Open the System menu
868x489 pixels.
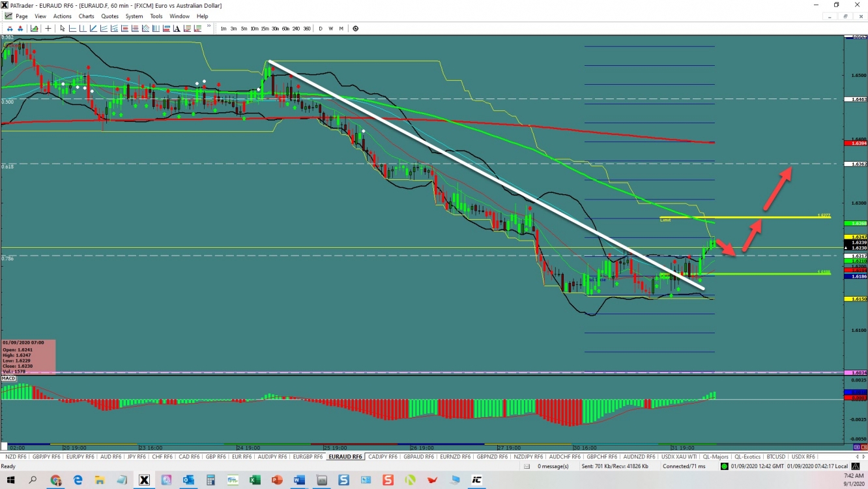(x=134, y=16)
